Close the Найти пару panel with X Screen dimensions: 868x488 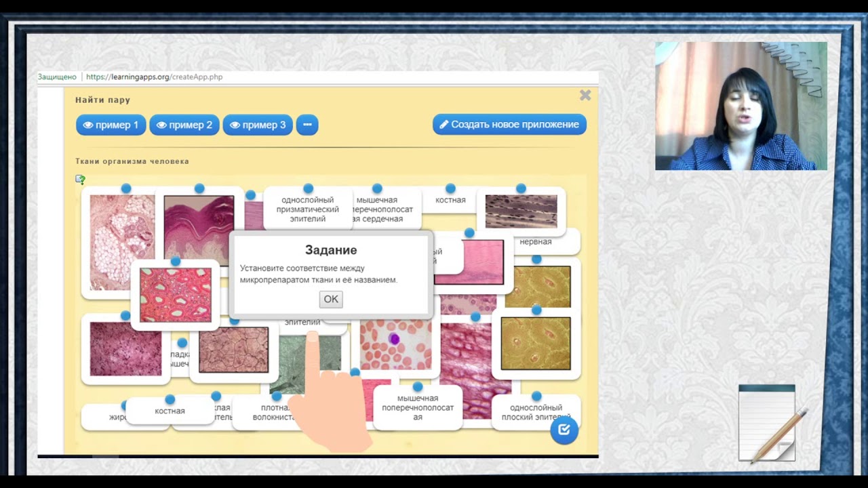(585, 96)
